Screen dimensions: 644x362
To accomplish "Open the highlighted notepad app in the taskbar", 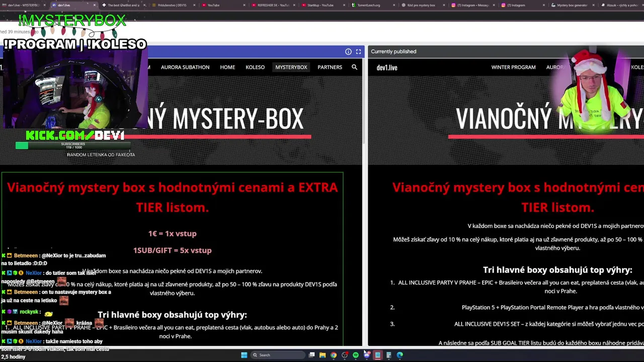I will point(378,355).
